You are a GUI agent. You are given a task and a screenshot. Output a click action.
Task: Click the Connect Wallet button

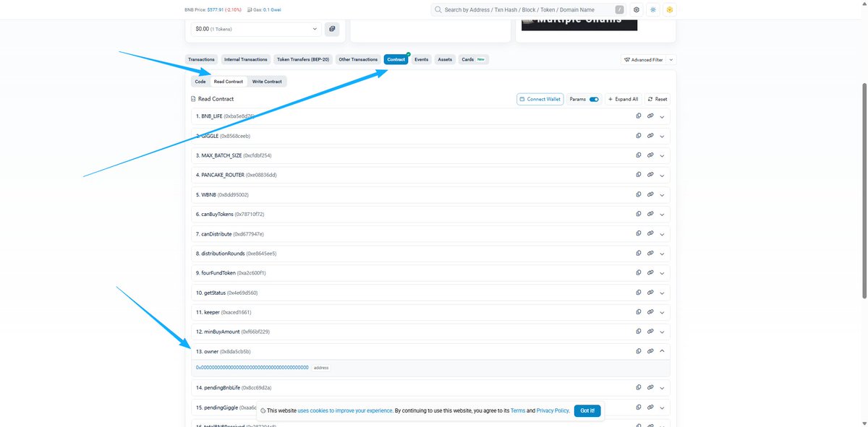(540, 99)
